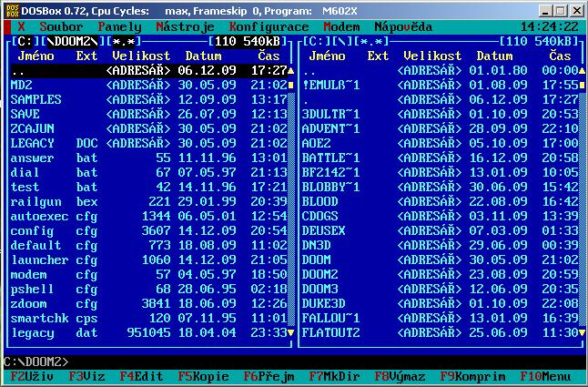Open the Nápověda help menu
Image resolution: width=588 pixels, height=387 pixels.
click(403, 27)
